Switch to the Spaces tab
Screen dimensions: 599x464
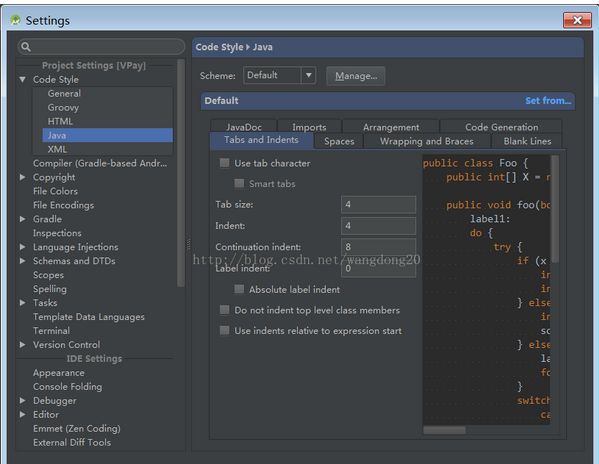pyautogui.click(x=339, y=141)
